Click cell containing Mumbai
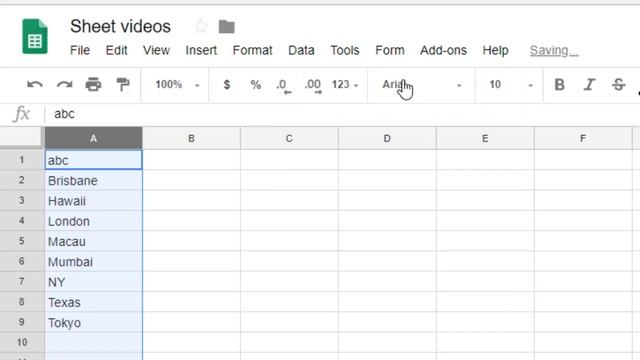This screenshot has height=360, width=640. (x=93, y=261)
